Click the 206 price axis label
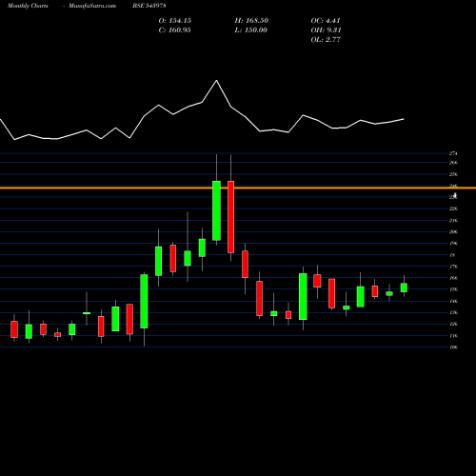Image resolution: width=476 pixels, height=476 pixels. pos(453,232)
